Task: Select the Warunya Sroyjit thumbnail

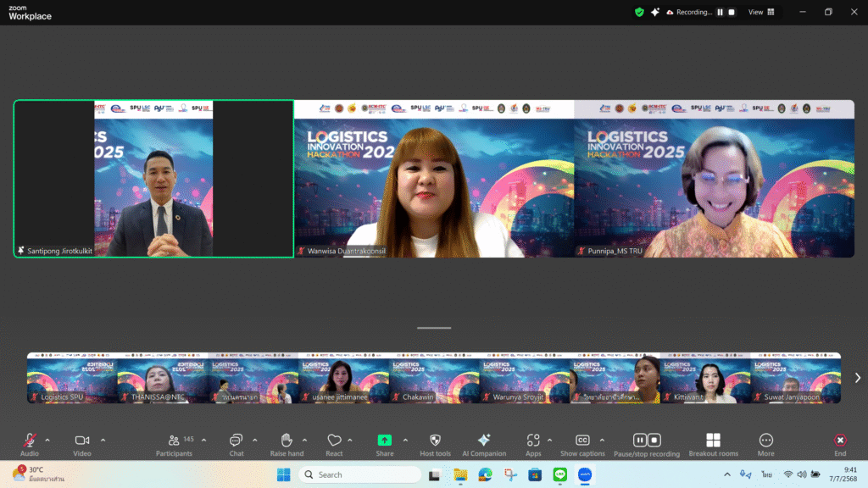Action: click(x=525, y=378)
